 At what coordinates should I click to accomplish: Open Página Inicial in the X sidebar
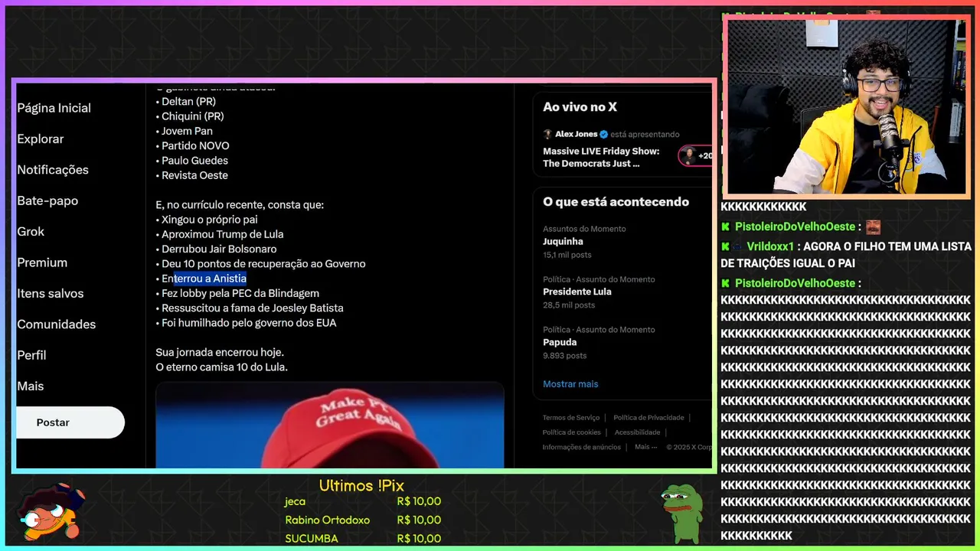(54, 108)
